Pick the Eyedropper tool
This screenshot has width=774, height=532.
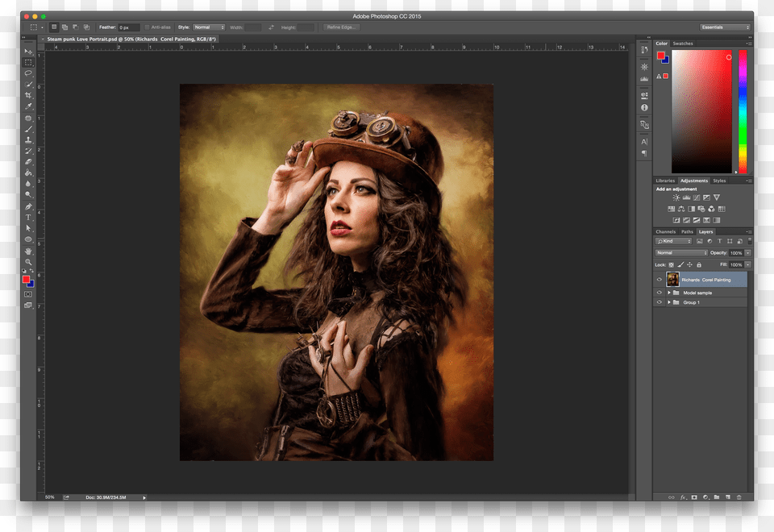pos(28,106)
